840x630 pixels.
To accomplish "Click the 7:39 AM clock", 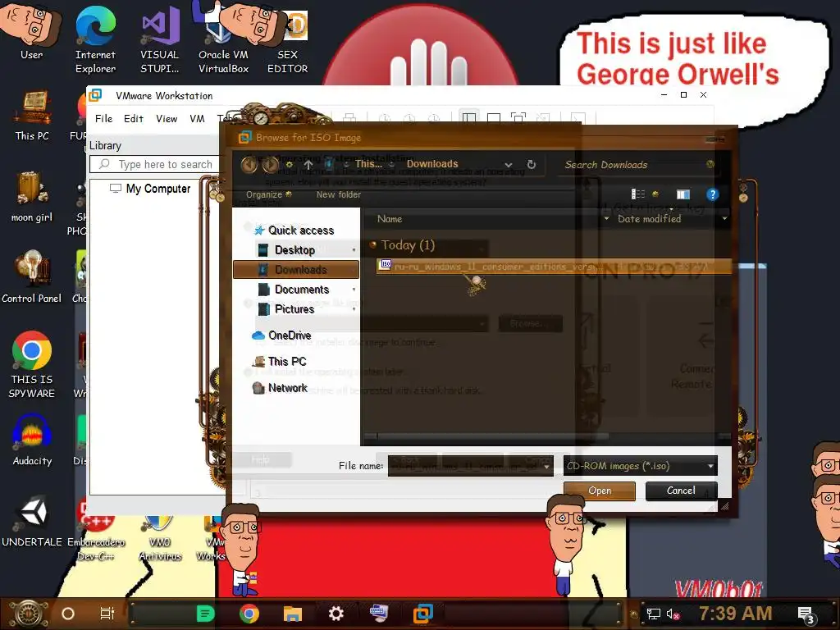I will 735,614.
